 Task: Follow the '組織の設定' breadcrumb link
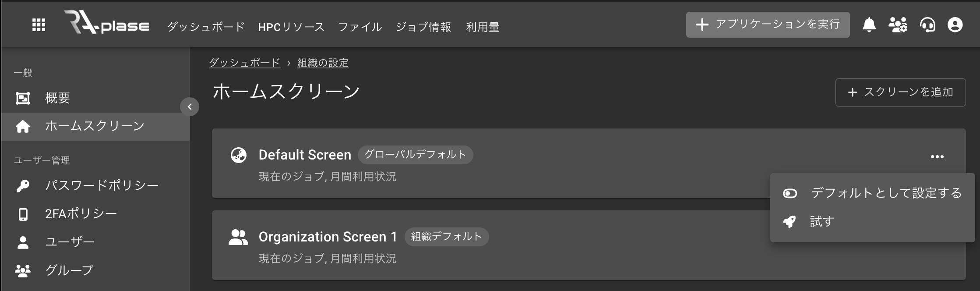pos(323,63)
